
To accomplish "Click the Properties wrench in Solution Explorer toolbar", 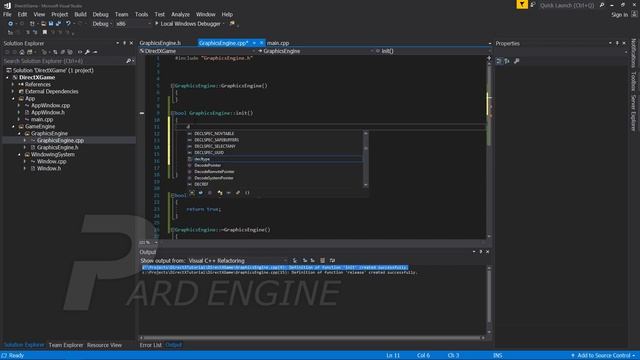I will click(x=87, y=52).
